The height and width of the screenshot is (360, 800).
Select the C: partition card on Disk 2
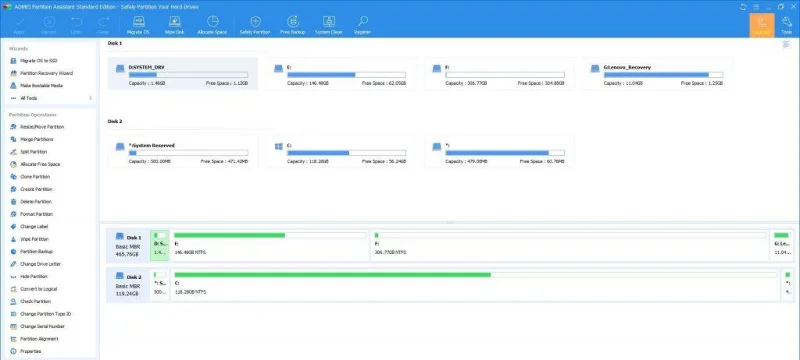click(x=341, y=151)
